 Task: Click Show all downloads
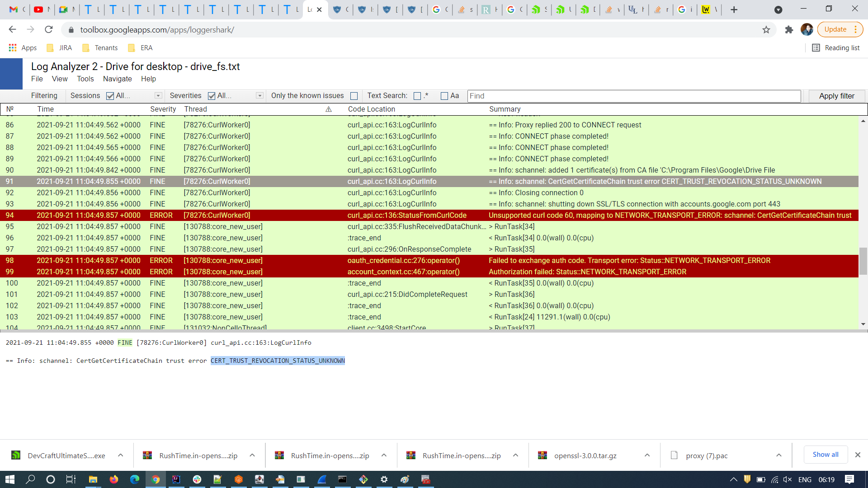(x=825, y=455)
